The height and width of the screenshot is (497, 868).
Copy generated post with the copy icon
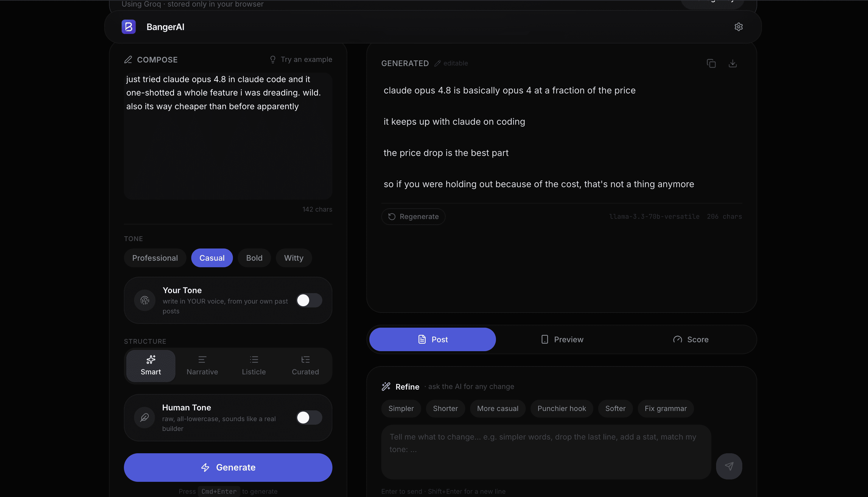[711, 63]
